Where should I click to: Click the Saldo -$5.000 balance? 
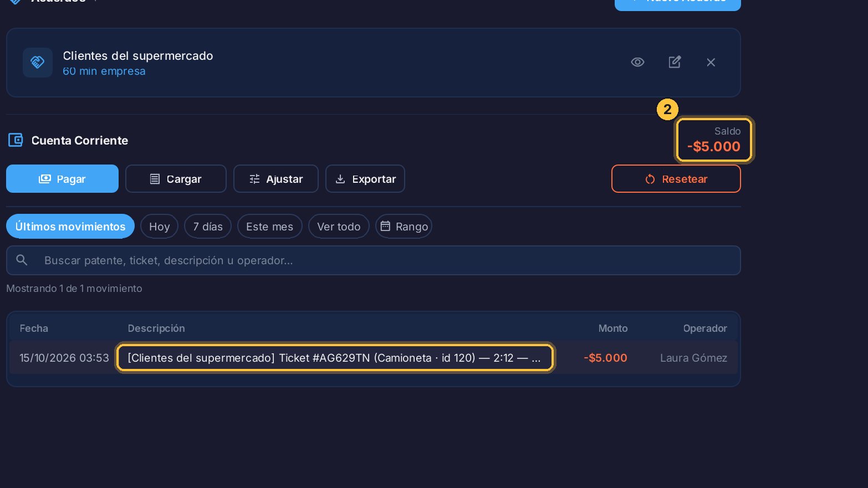tap(714, 140)
